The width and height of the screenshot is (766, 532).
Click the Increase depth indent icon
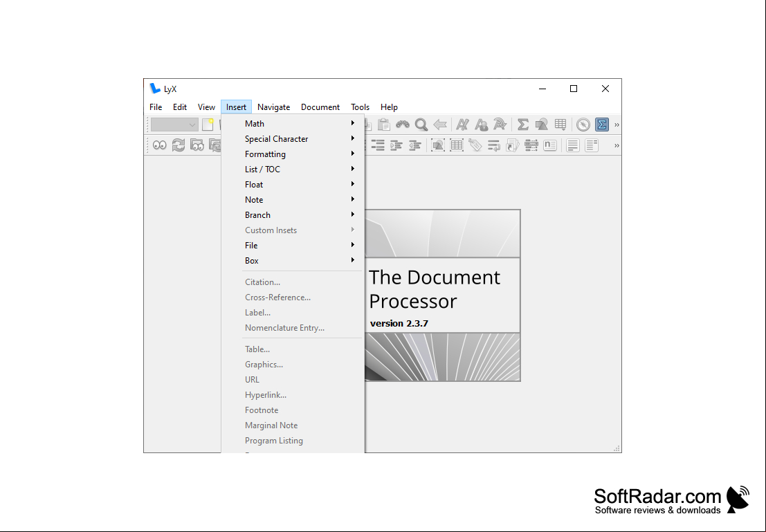click(396, 145)
